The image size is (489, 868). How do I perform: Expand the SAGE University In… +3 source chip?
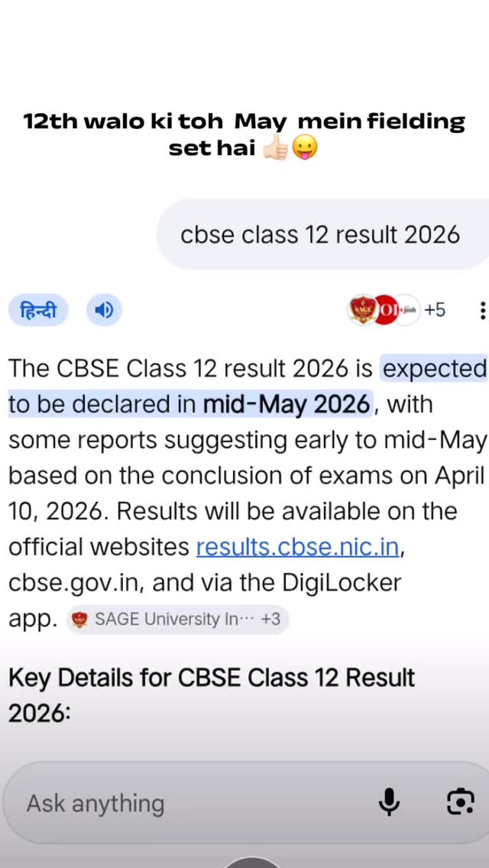click(177, 619)
